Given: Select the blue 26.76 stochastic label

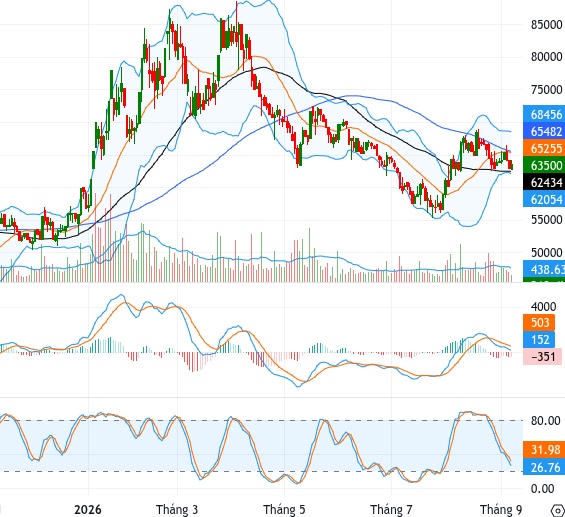Looking at the screenshot, I should (544, 467).
